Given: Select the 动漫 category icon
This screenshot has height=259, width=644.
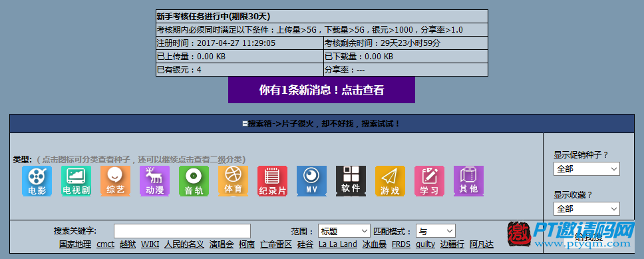Looking at the screenshot, I should coord(154,181).
